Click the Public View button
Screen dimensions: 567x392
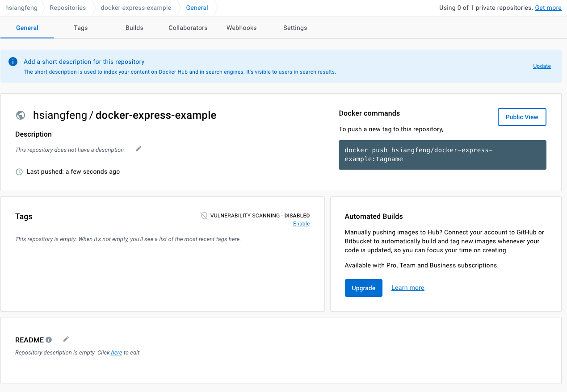tap(521, 117)
